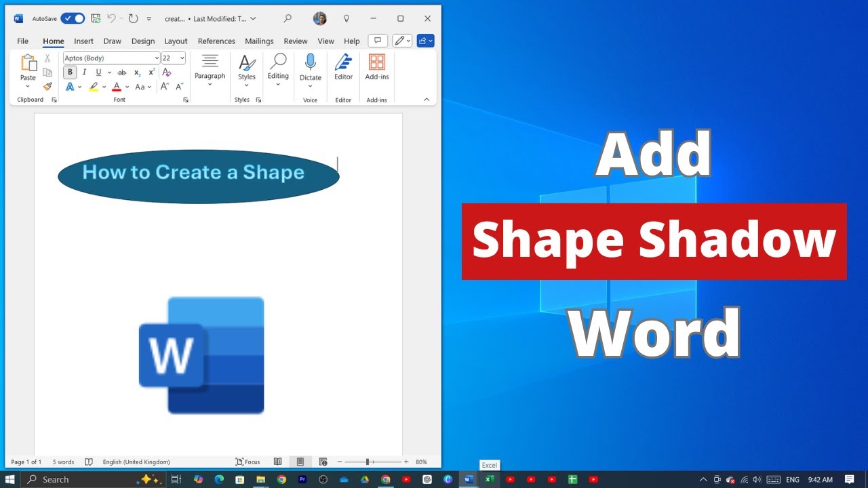
Task: Click the Save icon in the title bar
Action: coord(96,18)
